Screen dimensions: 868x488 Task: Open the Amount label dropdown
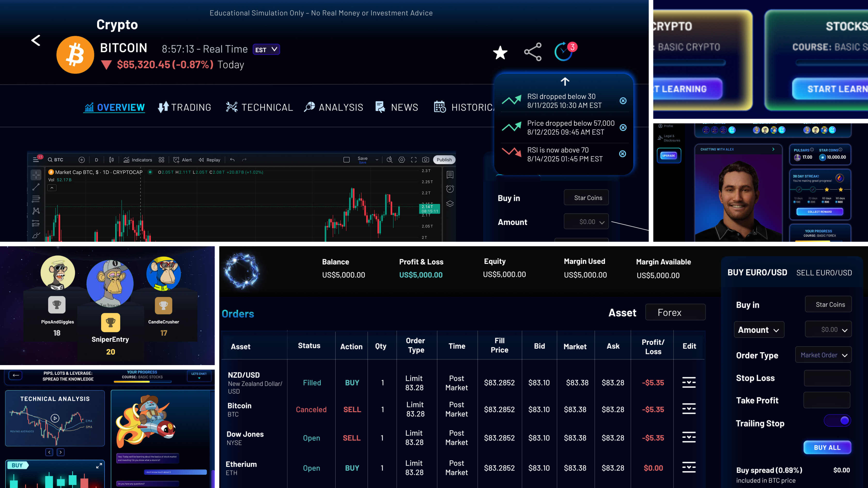[759, 330]
